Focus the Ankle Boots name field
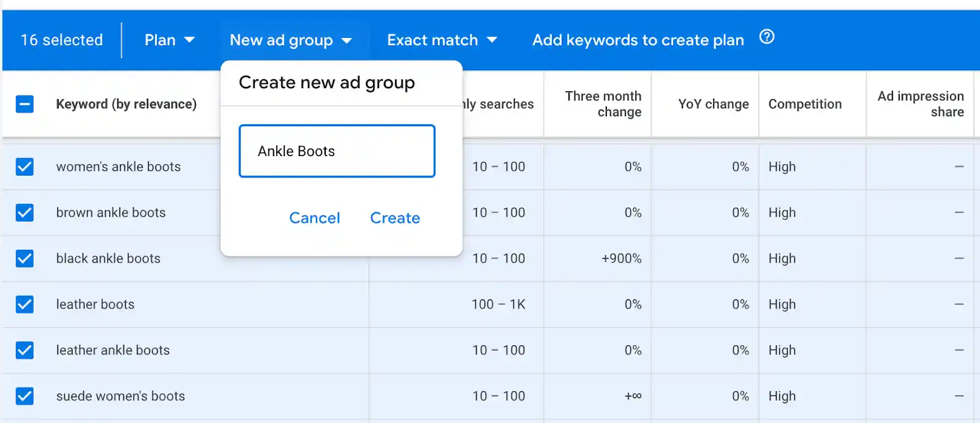The width and height of the screenshot is (980, 423). [x=337, y=151]
